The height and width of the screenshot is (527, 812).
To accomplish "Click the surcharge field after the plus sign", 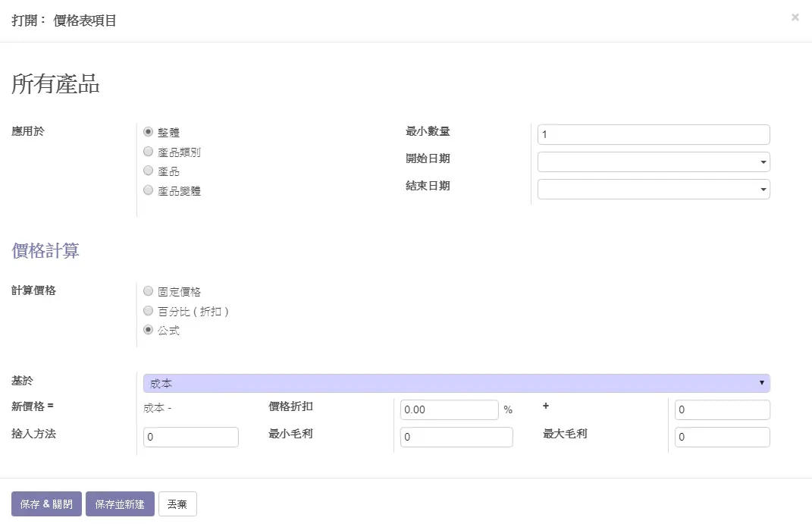I will tap(722, 409).
